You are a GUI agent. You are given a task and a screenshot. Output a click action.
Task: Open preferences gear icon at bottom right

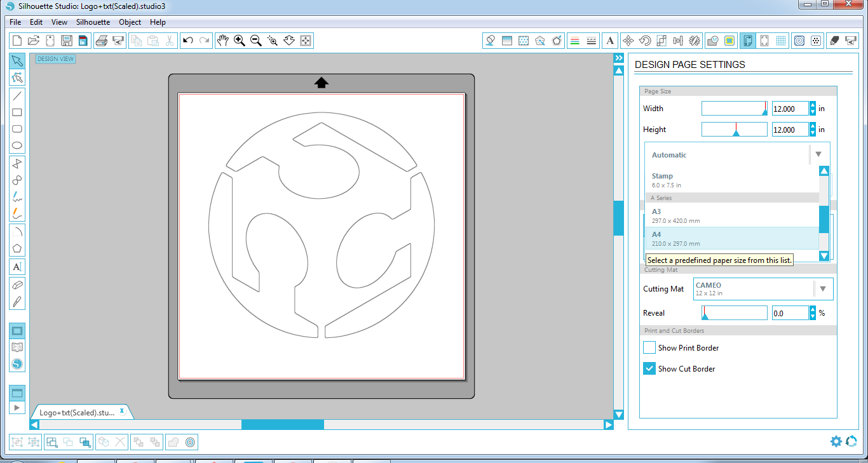836,441
